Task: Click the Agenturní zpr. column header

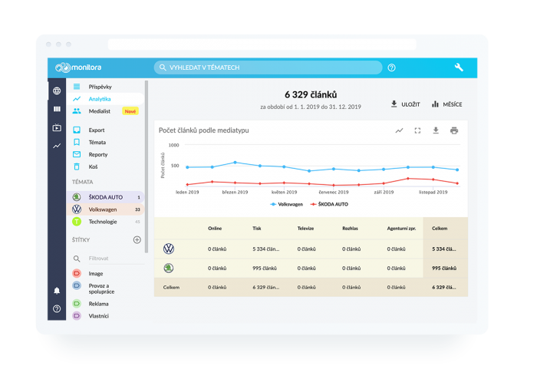Action: pos(401,229)
